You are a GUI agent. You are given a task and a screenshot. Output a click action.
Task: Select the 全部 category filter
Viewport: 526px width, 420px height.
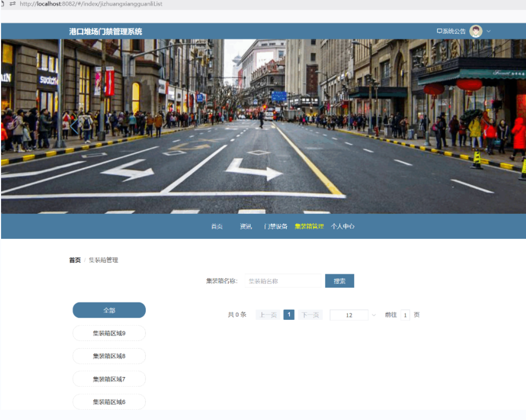coord(109,310)
